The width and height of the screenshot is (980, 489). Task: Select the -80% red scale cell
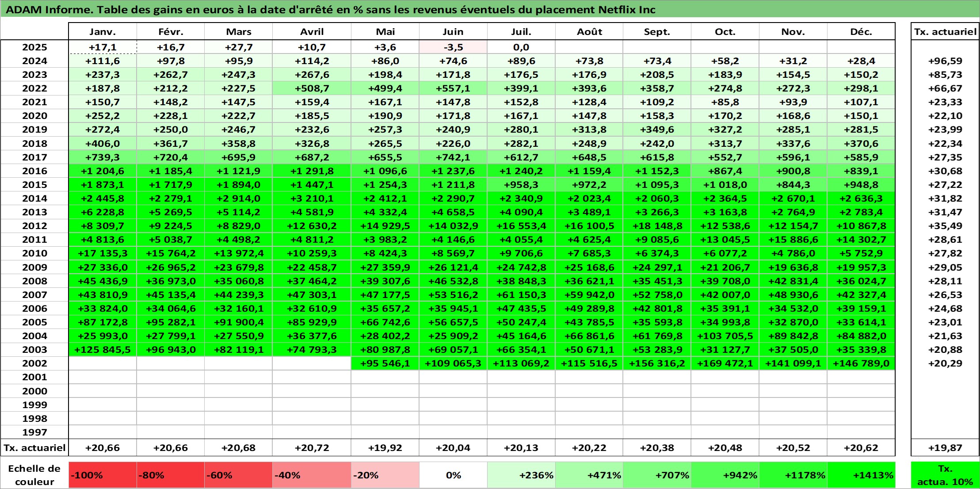tap(171, 475)
